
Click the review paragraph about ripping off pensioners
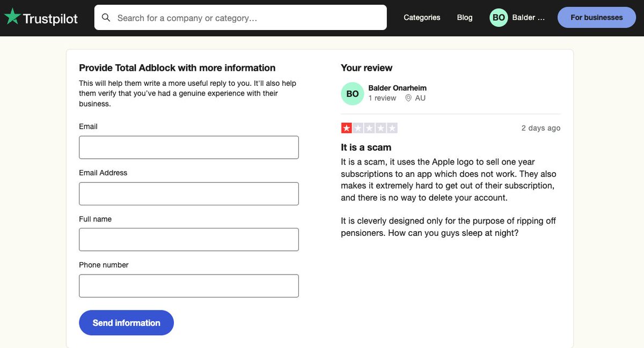coord(449,227)
